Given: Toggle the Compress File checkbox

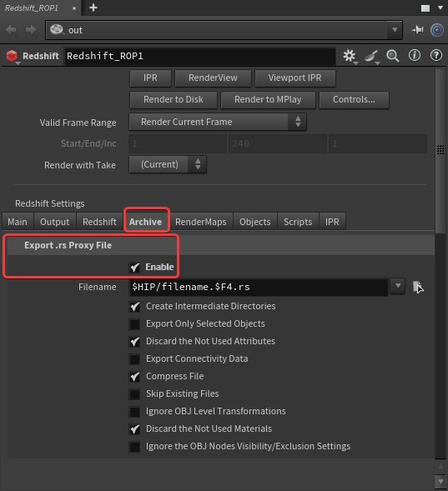Looking at the screenshot, I should (135, 377).
